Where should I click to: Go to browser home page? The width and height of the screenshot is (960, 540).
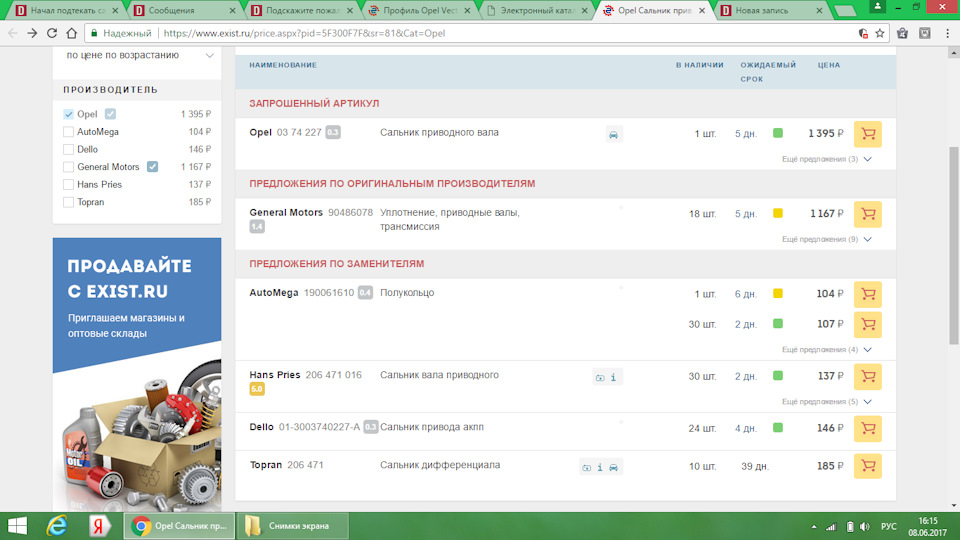(72, 33)
